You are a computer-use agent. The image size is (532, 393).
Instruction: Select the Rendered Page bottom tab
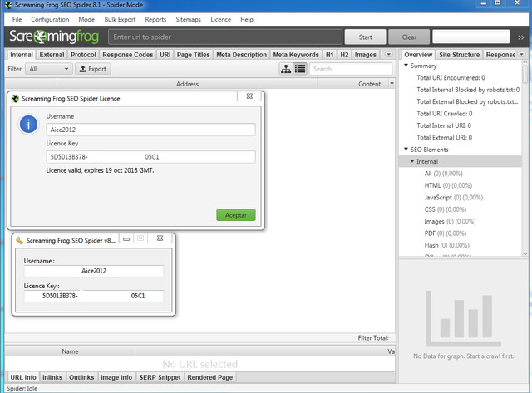coord(210,377)
